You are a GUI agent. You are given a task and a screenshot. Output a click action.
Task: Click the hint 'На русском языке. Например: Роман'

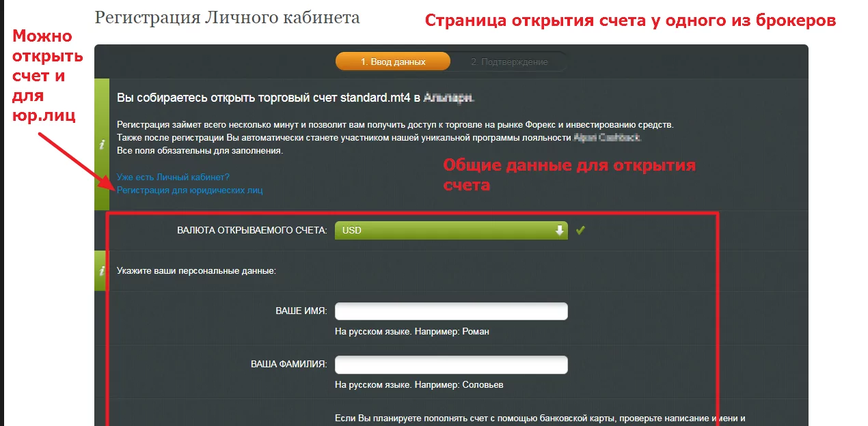coord(412,332)
